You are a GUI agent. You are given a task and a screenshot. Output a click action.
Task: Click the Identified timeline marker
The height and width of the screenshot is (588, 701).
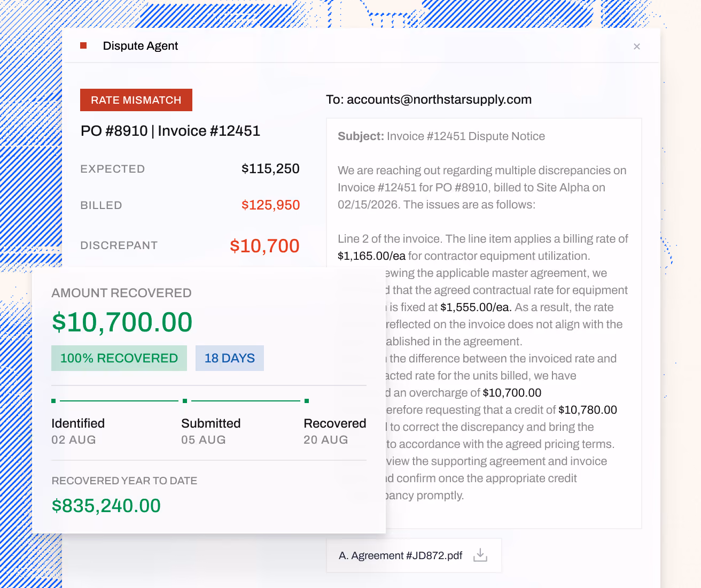click(x=53, y=400)
